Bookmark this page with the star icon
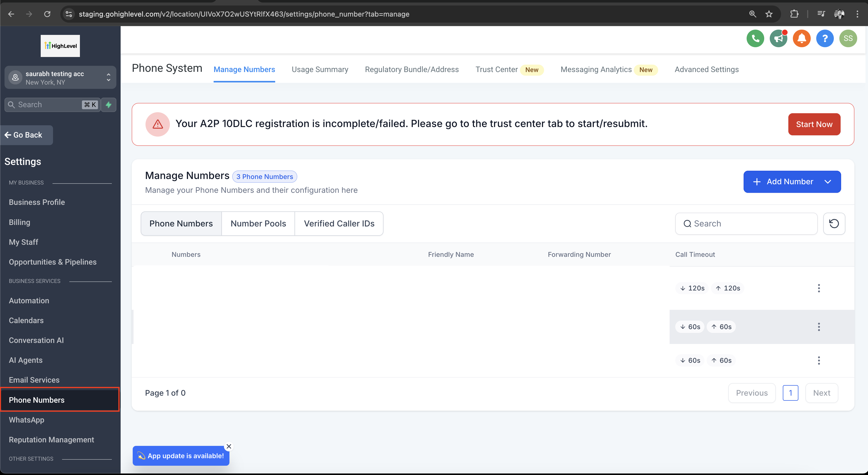Viewport: 868px width, 475px height. pos(769,14)
